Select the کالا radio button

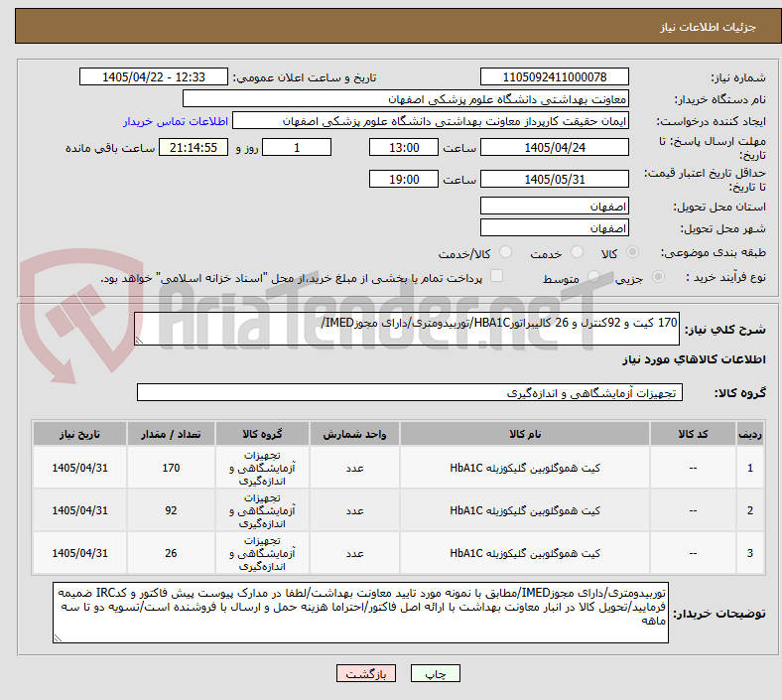tap(632, 252)
